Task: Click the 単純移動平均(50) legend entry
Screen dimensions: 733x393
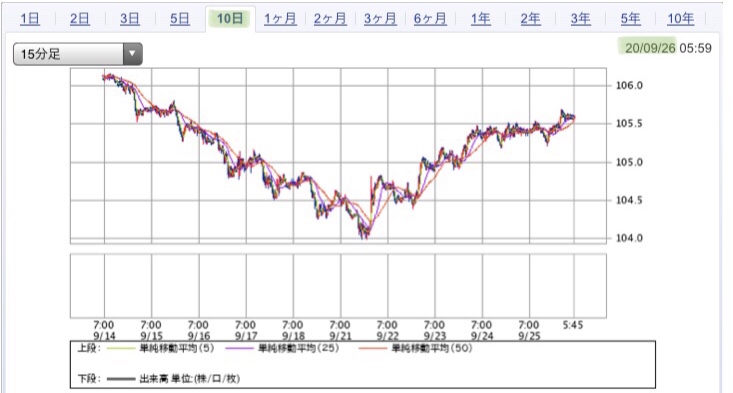Action: pos(431,348)
